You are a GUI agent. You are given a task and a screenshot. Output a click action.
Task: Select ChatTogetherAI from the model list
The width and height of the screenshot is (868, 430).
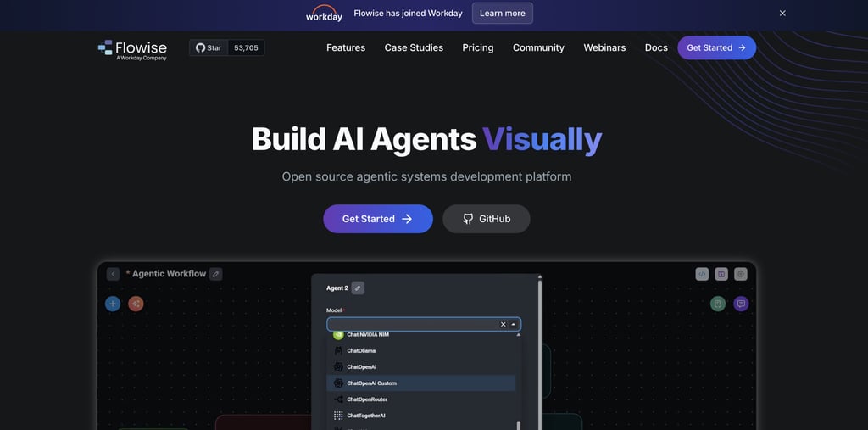coord(421,415)
